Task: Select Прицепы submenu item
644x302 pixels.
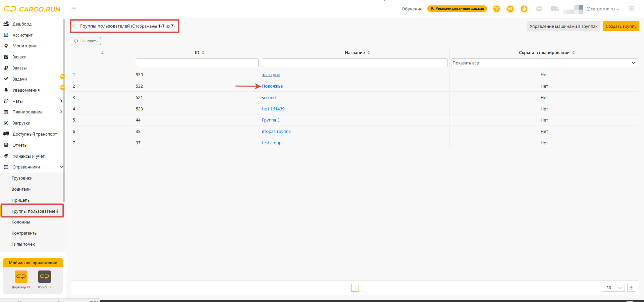Action: (21, 200)
